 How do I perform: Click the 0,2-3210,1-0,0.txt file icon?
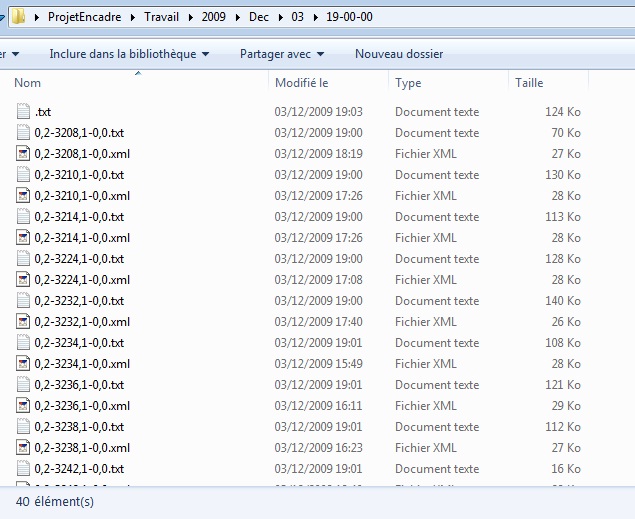[24, 175]
